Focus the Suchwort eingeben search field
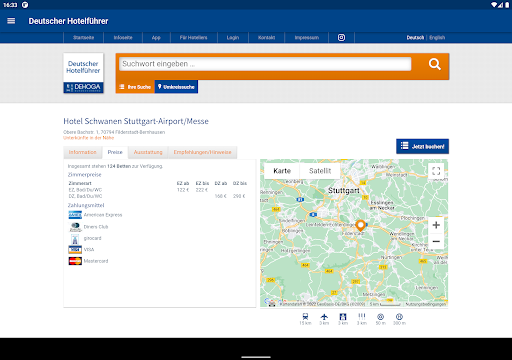Viewport: 512px width, 360px height. (265, 64)
